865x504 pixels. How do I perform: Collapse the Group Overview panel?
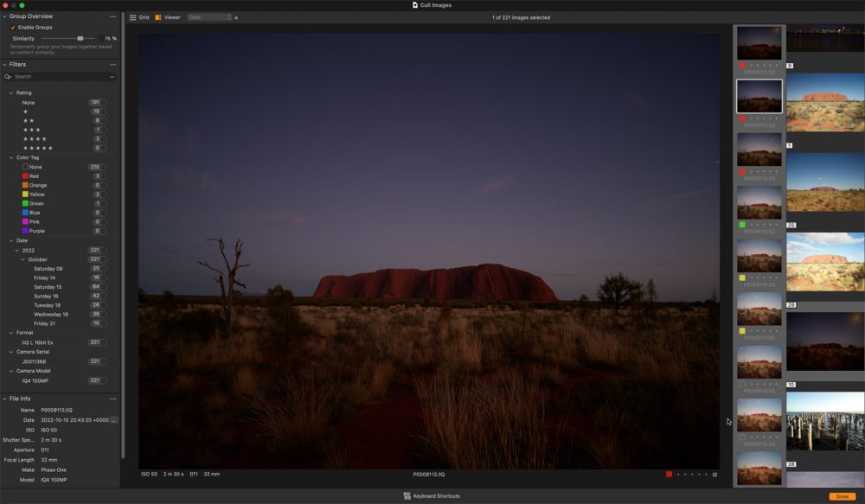(x=7, y=16)
